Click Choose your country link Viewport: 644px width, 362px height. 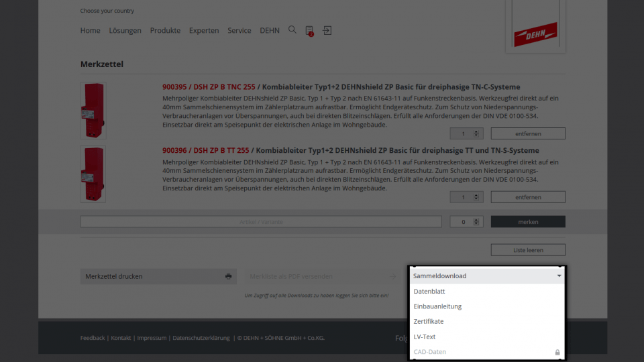[x=107, y=11]
